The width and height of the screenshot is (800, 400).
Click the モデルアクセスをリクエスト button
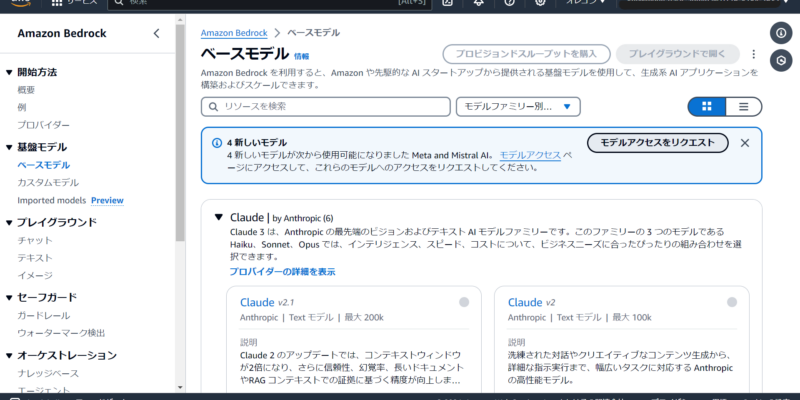657,143
